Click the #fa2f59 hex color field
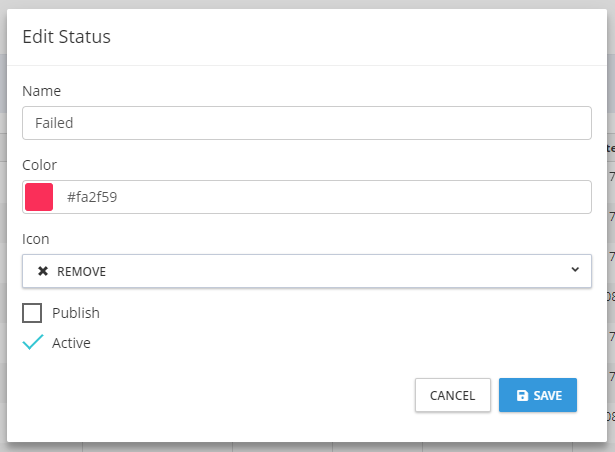The width and height of the screenshot is (615, 452). click(326, 197)
